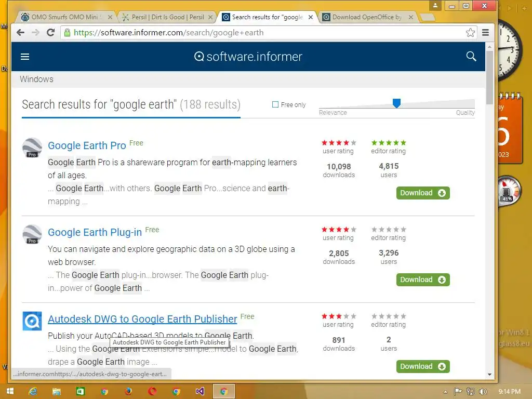
Task: Open the Google Earth Pro link
Action: (87, 145)
